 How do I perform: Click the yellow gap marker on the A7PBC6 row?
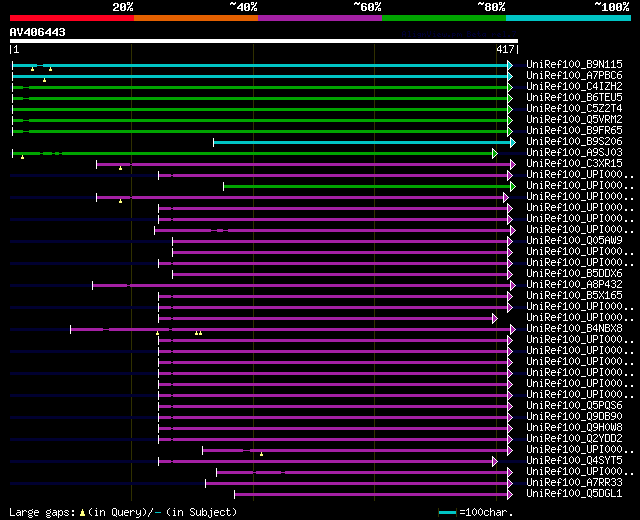pos(44,80)
